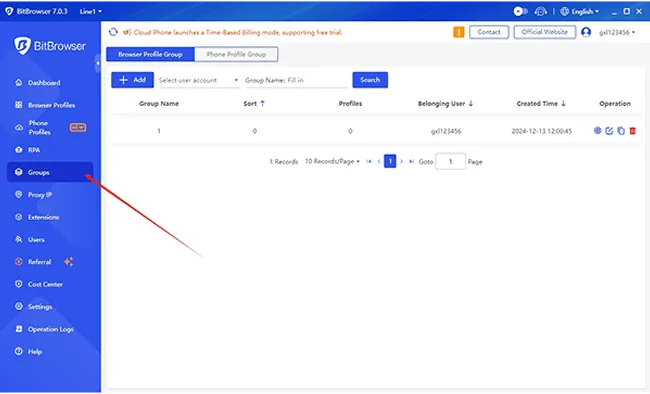Click the user avatar icon
650x394 pixels.
click(586, 32)
